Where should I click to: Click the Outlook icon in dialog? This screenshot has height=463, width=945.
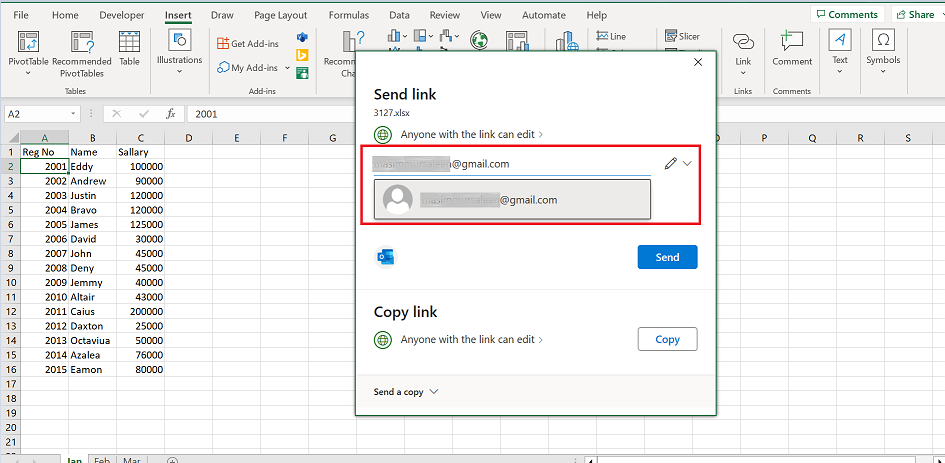click(x=386, y=257)
